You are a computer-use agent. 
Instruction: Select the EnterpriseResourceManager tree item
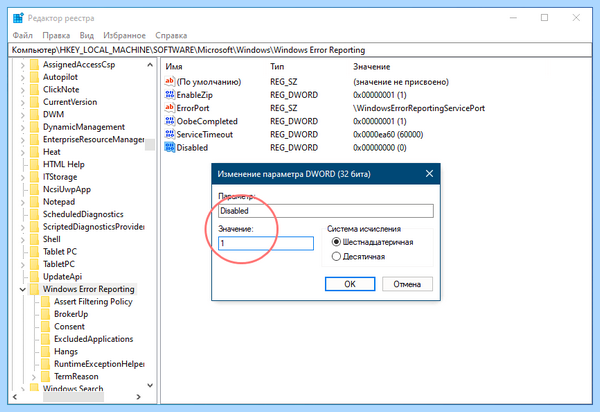(93, 139)
